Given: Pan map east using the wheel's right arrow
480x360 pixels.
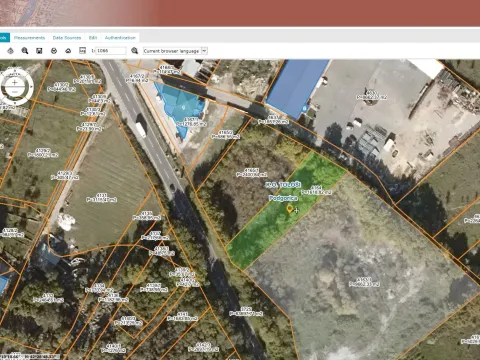Looking at the screenshot, I should (31, 87).
